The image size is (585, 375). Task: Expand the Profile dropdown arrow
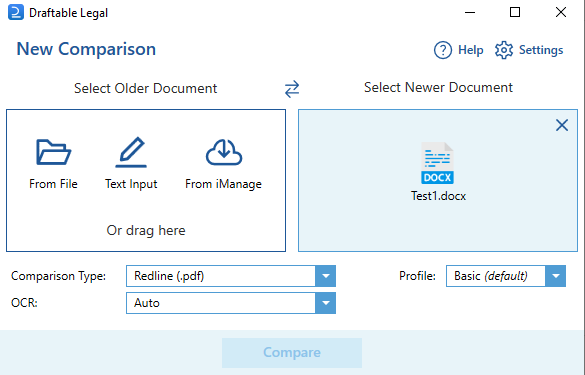[x=556, y=276]
